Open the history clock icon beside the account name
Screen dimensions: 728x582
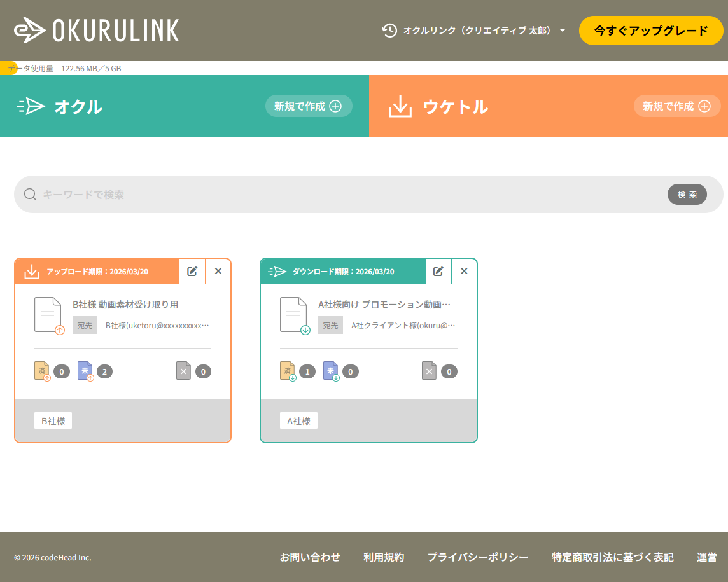[389, 30]
